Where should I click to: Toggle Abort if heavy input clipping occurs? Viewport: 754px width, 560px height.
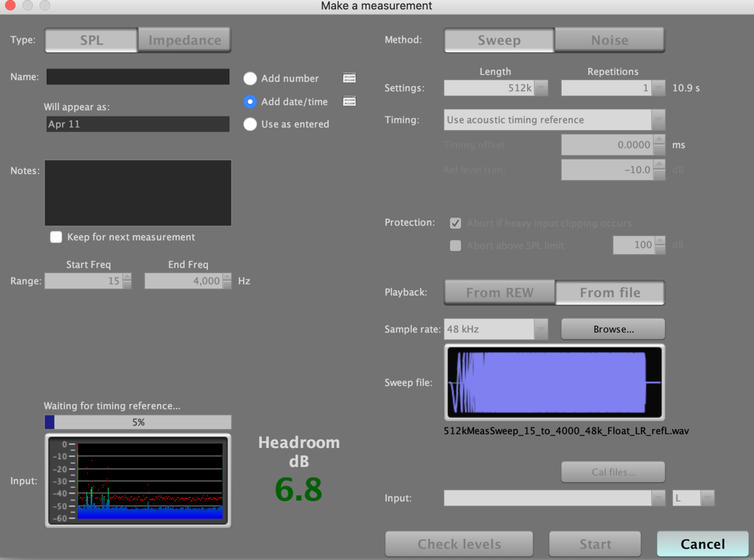[455, 223]
